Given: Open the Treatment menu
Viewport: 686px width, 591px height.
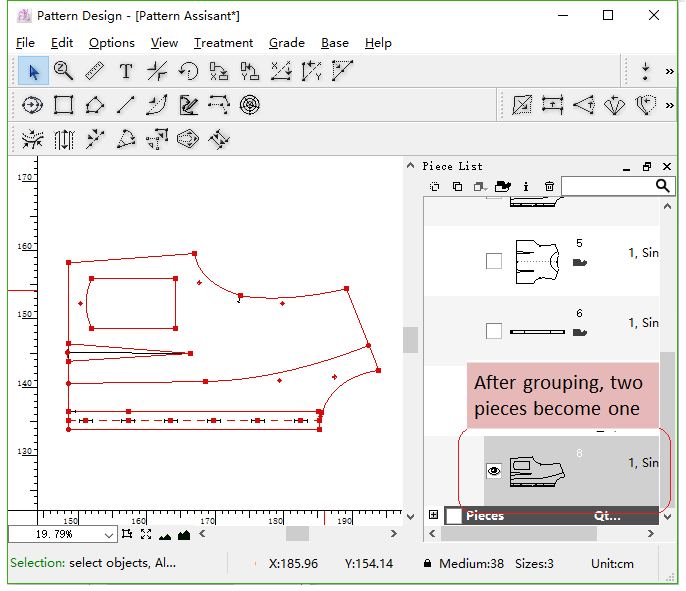Looking at the screenshot, I should pos(223,43).
